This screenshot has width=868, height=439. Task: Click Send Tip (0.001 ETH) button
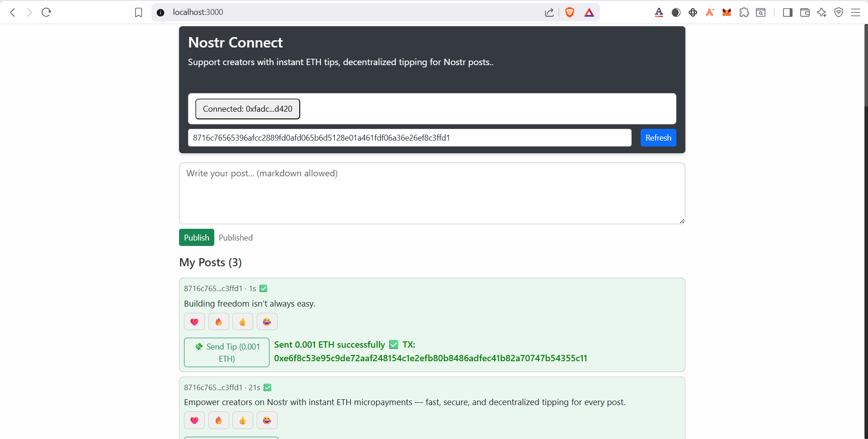click(x=226, y=352)
